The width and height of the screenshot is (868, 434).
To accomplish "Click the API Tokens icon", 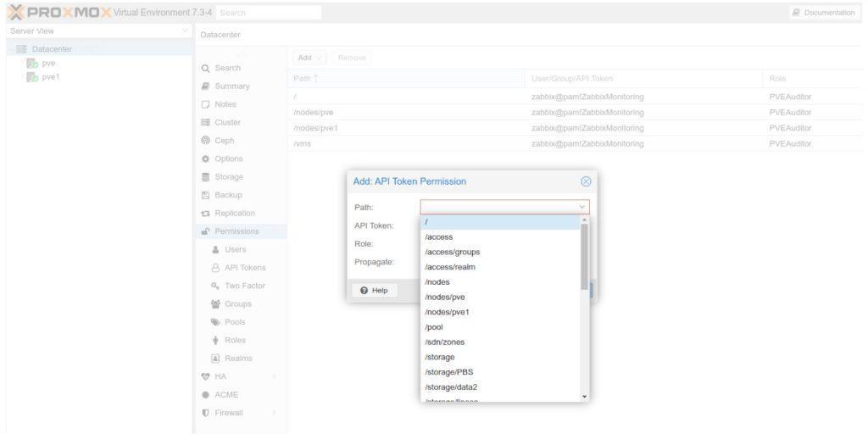I will click(x=215, y=268).
